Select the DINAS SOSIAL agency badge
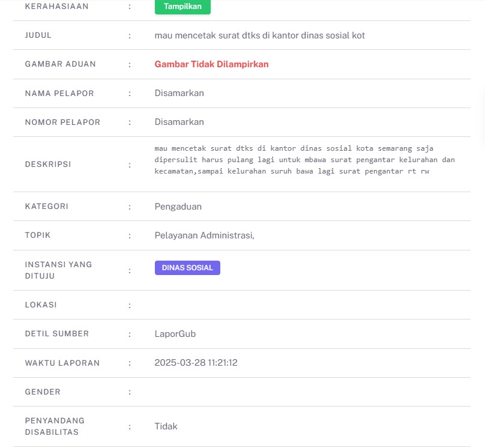 point(187,268)
